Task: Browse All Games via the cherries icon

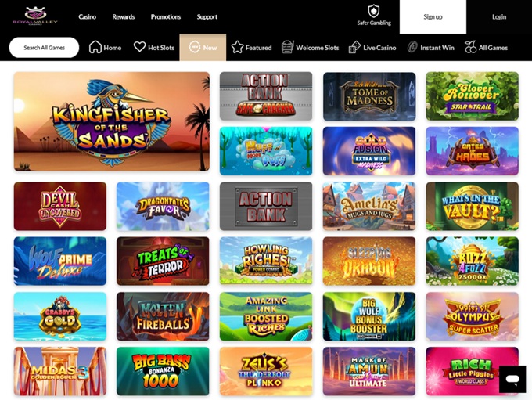Action: [x=470, y=47]
